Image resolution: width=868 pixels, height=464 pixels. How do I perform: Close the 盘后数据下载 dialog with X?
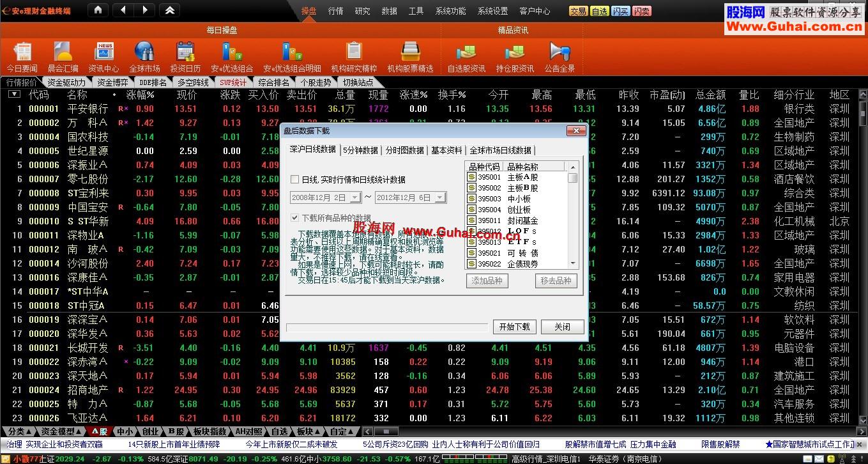577,131
